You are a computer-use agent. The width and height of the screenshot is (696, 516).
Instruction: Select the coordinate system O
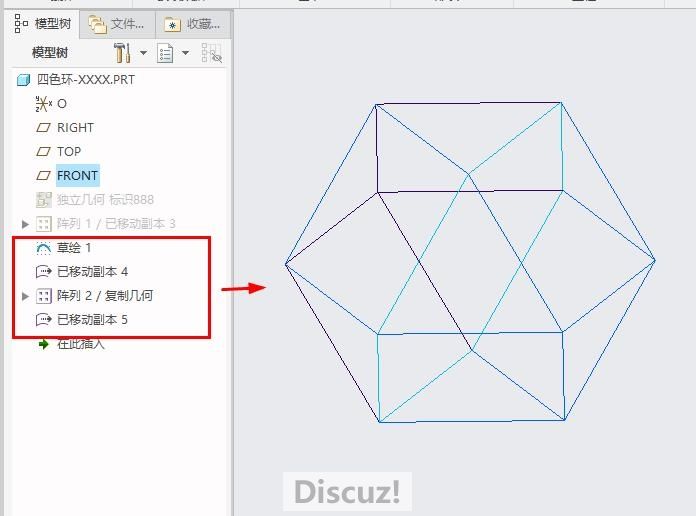pos(62,104)
